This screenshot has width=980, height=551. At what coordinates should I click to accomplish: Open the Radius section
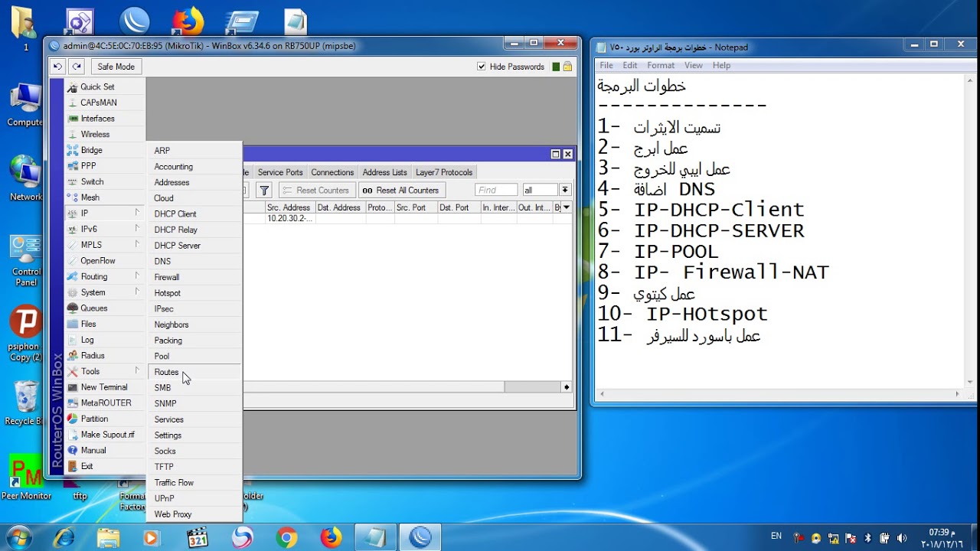pos(93,356)
